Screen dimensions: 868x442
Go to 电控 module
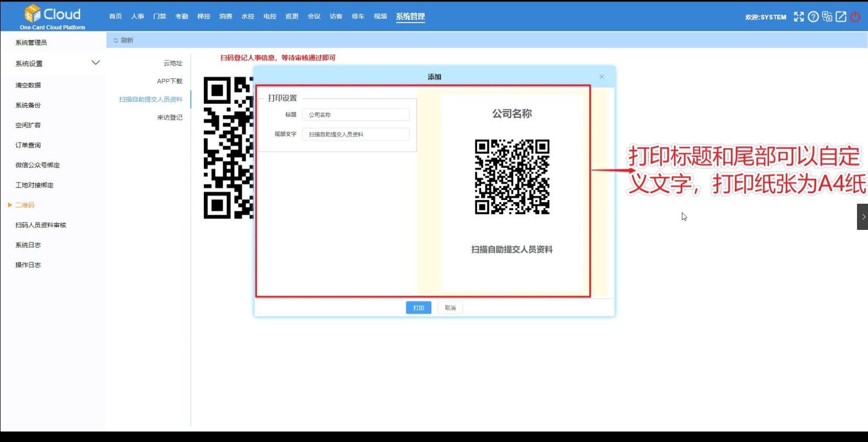pyautogui.click(x=269, y=16)
